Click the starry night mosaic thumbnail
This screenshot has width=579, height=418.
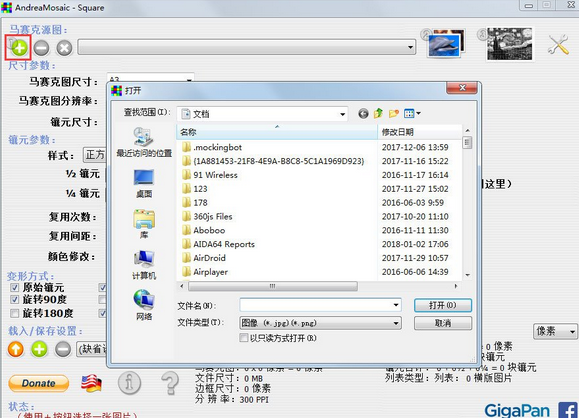509,44
